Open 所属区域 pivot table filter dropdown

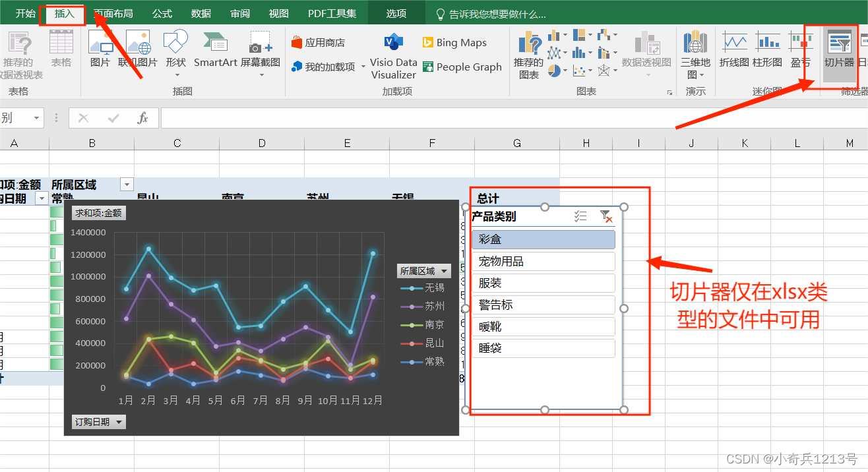127,185
